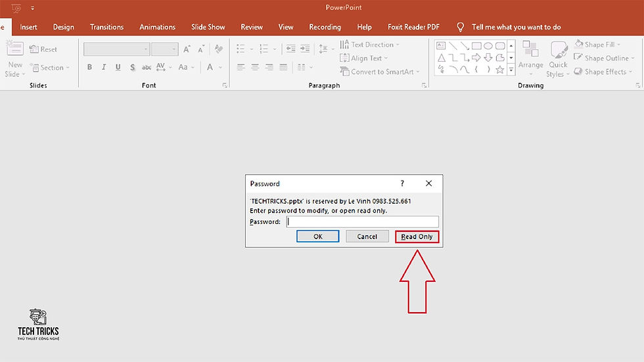Open Align Text dropdown
Screen dimensions: 644x362
(364, 58)
